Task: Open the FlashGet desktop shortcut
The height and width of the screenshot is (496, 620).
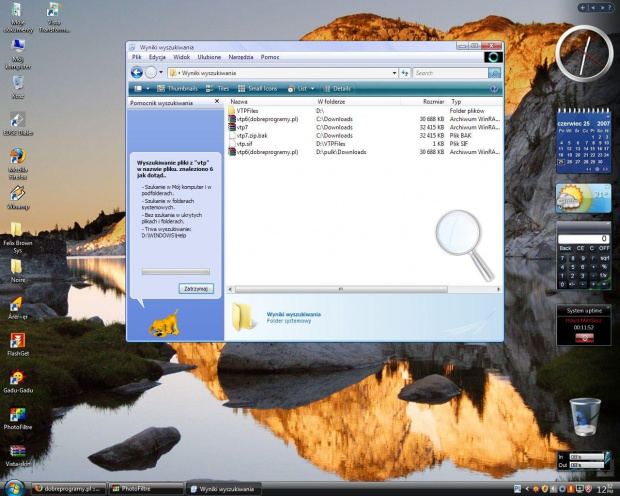Action: click(x=18, y=344)
